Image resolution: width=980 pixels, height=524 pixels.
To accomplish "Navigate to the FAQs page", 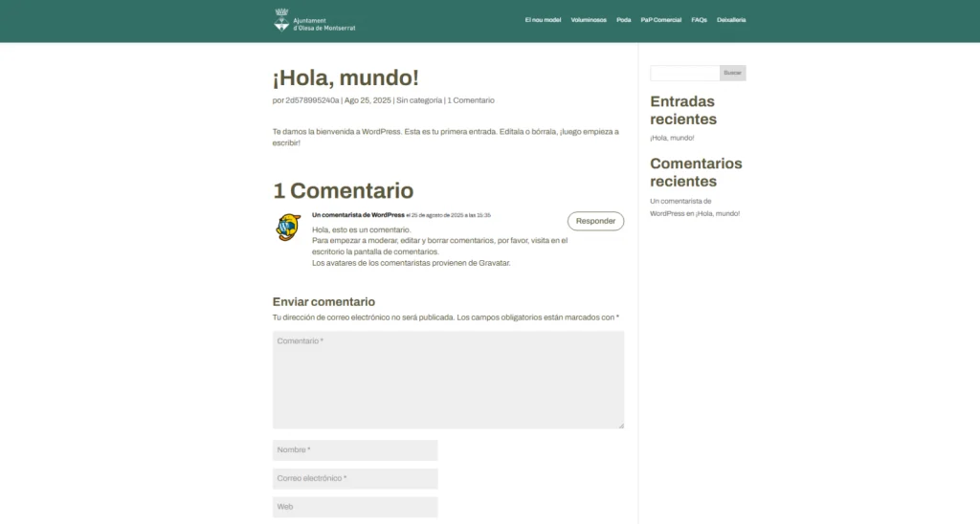I will coord(699,20).
